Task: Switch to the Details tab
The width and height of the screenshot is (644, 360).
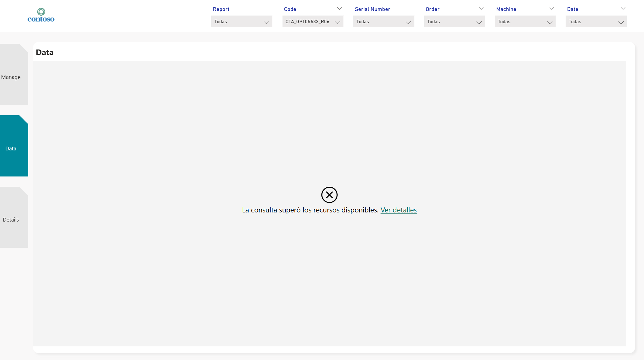Action: [11, 220]
